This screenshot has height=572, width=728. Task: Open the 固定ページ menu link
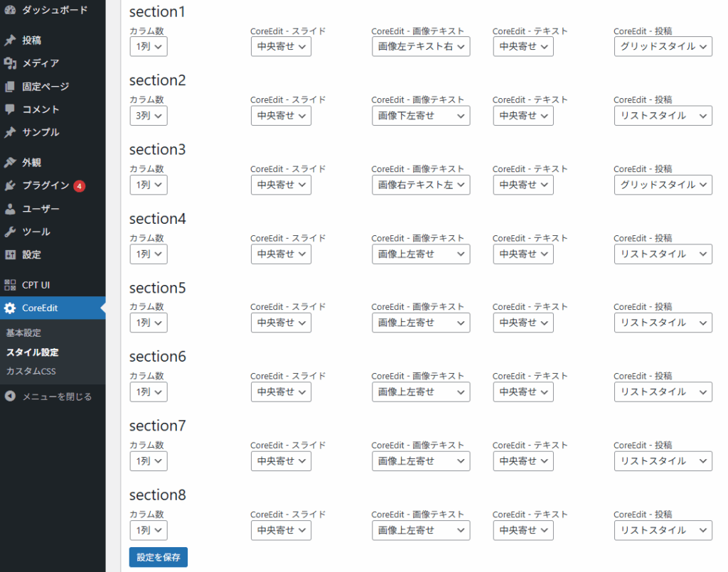coord(45,87)
